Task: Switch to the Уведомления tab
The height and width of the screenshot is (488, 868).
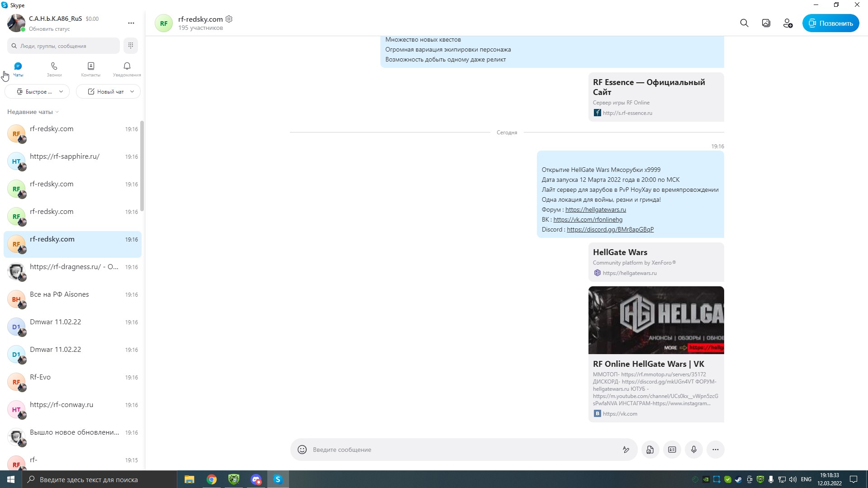Action: pos(127,69)
